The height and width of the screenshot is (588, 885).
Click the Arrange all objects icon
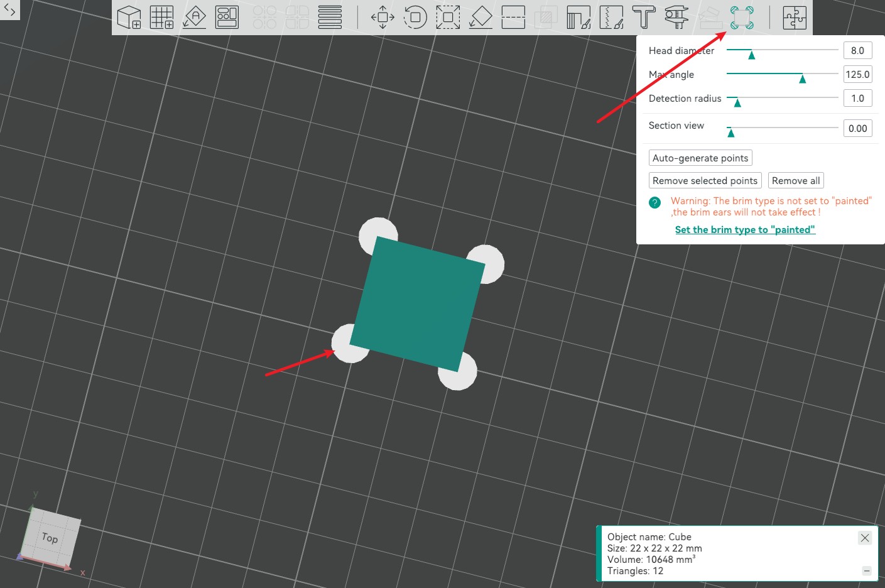[227, 18]
